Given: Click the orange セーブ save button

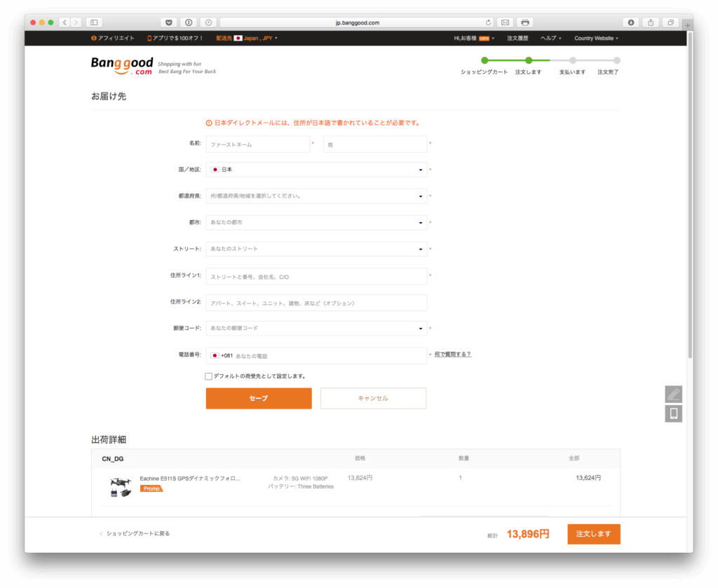Looking at the screenshot, I should (259, 398).
